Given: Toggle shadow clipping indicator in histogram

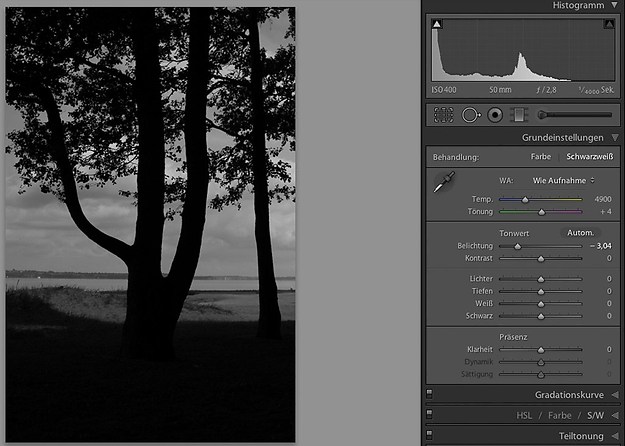Looking at the screenshot, I should click(x=438, y=24).
